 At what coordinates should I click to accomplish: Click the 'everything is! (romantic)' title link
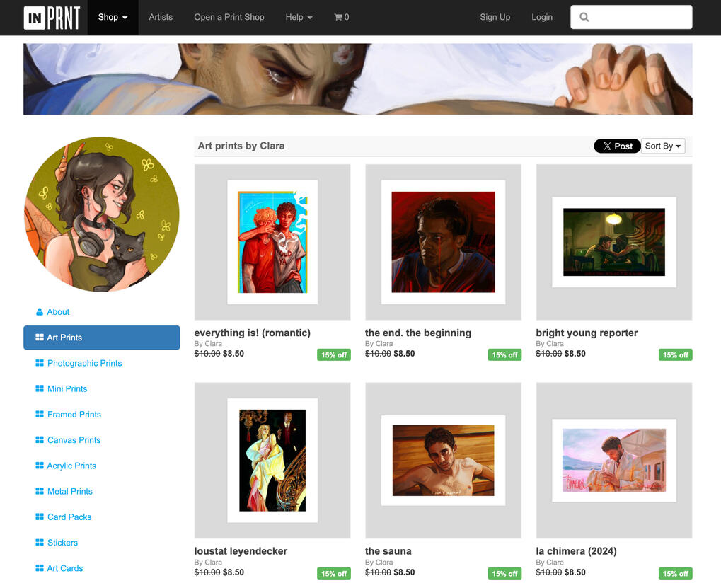click(253, 333)
